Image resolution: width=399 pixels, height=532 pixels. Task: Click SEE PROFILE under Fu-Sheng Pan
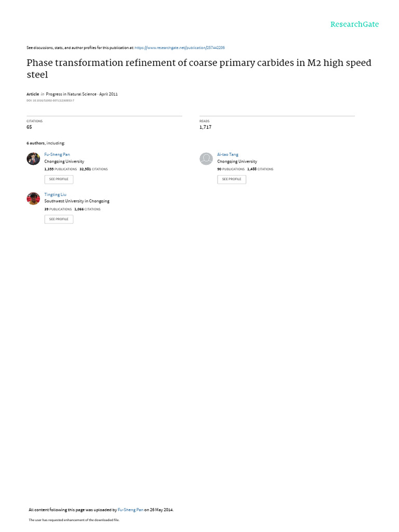point(59,179)
